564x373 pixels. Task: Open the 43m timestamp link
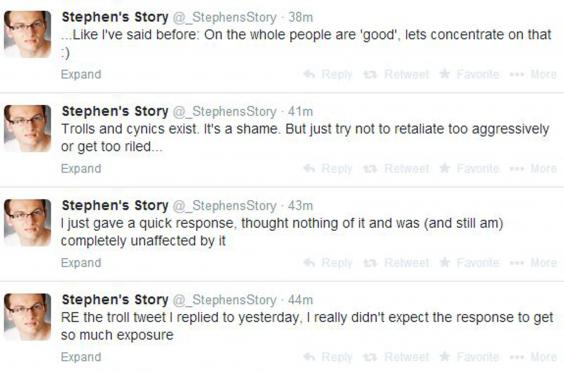300,206
